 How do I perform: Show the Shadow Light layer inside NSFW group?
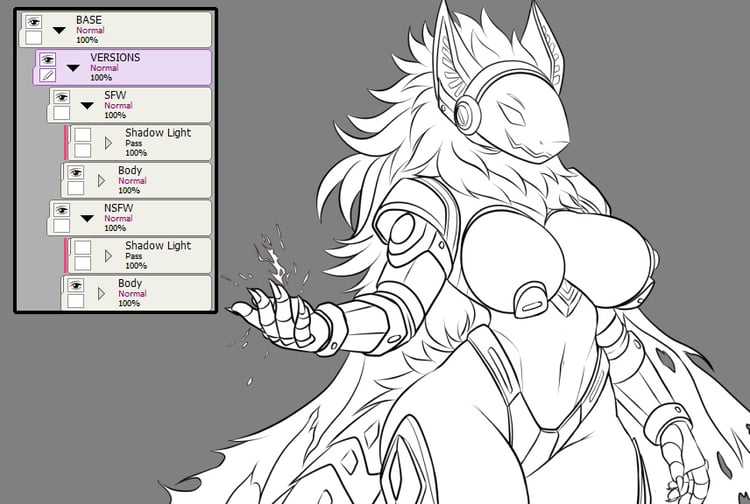(x=83, y=247)
